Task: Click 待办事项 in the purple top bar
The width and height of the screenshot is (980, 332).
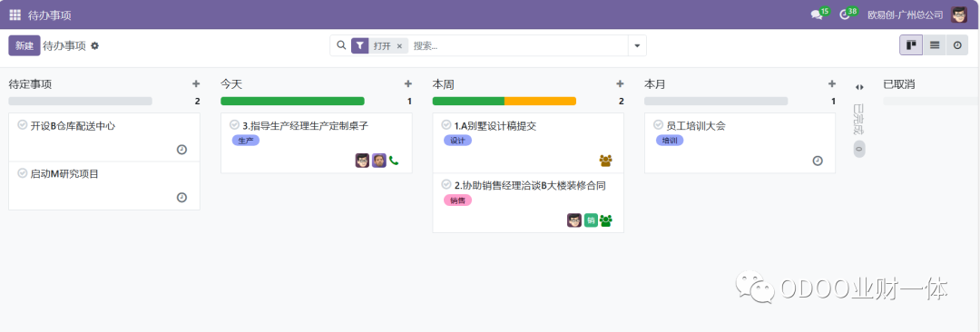Action: pyautogui.click(x=49, y=15)
